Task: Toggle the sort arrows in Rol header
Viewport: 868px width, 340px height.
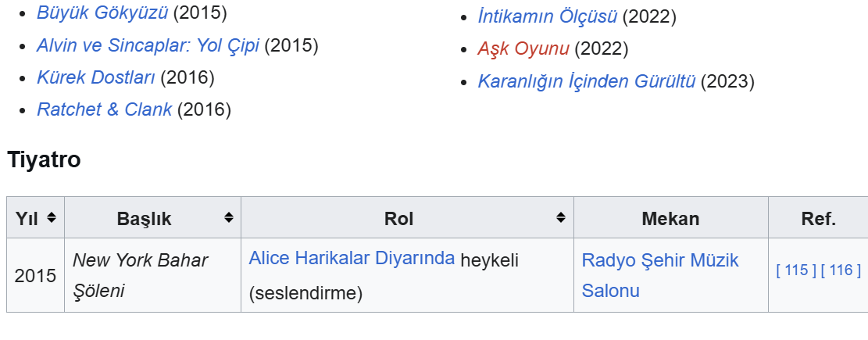Action: point(561,218)
